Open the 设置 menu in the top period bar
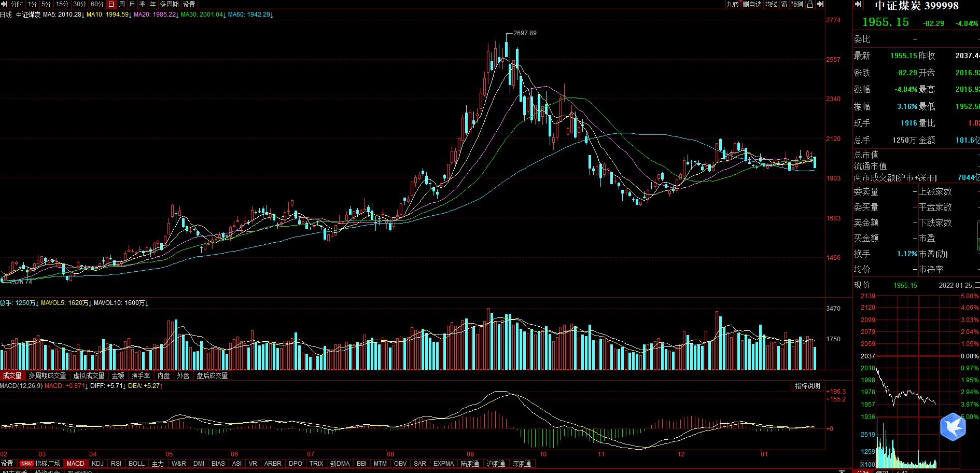The height and width of the screenshot is (473, 980). pyautogui.click(x=189, y=4)
